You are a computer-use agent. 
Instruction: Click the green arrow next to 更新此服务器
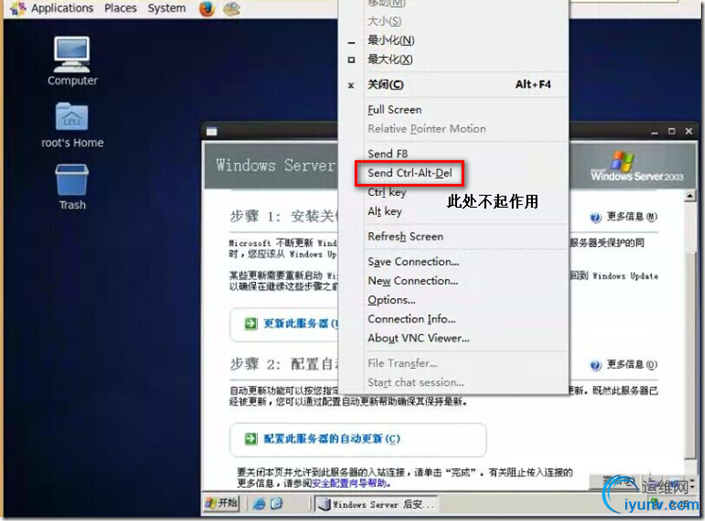[251, 323]
